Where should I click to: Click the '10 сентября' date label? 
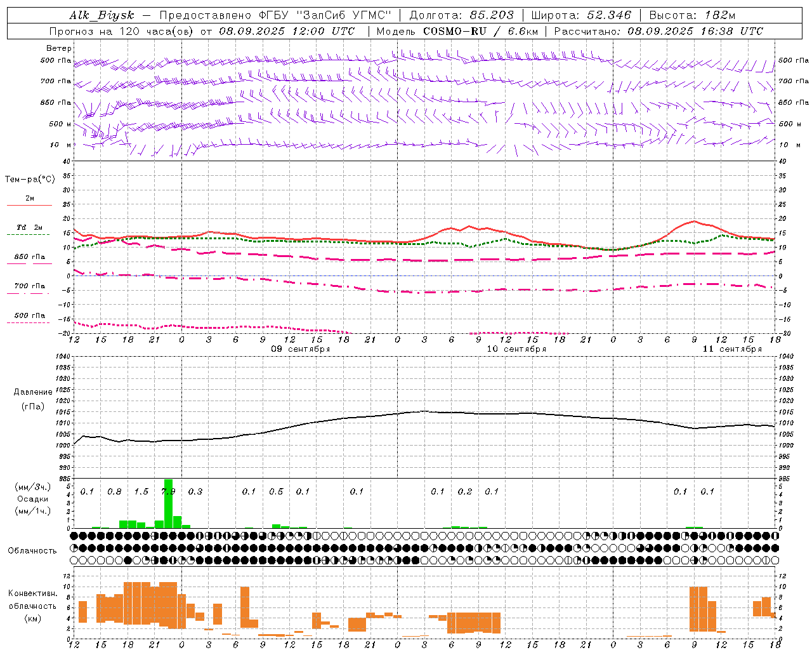click(516, 349)
